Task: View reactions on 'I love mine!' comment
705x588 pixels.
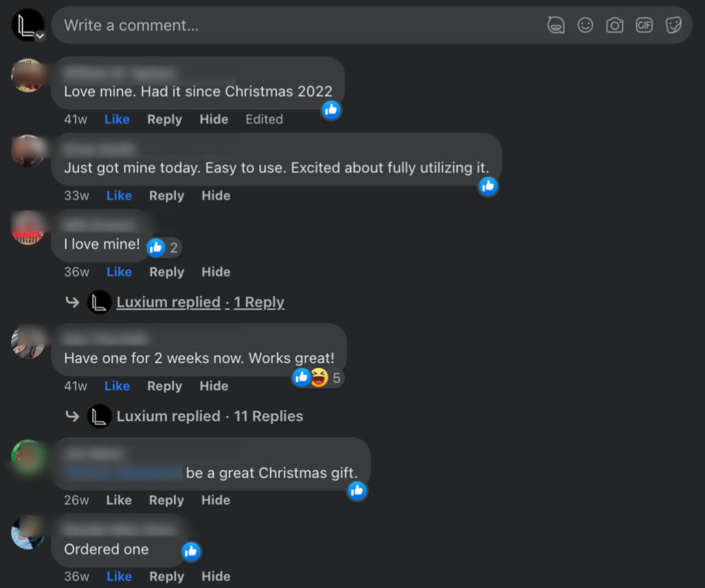Action: pos(164,248)
